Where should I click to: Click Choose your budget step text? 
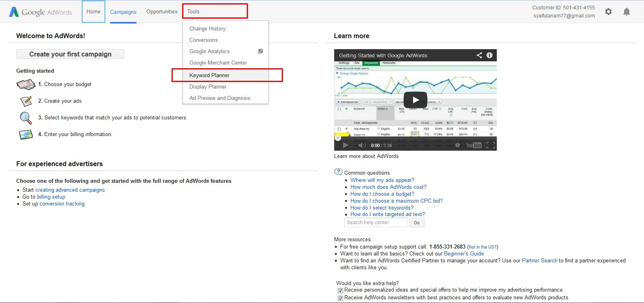point(68,84)
